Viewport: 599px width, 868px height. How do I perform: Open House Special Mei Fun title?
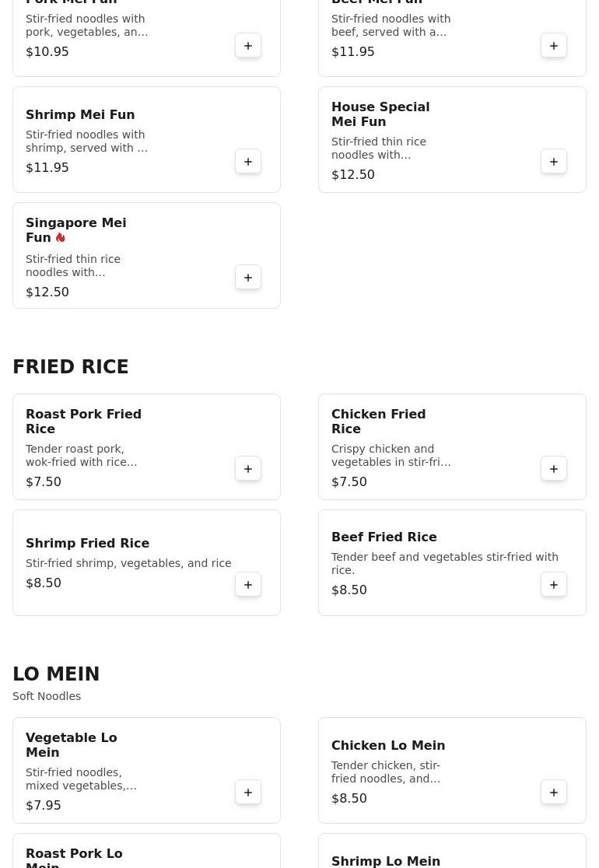click(380, 114)
